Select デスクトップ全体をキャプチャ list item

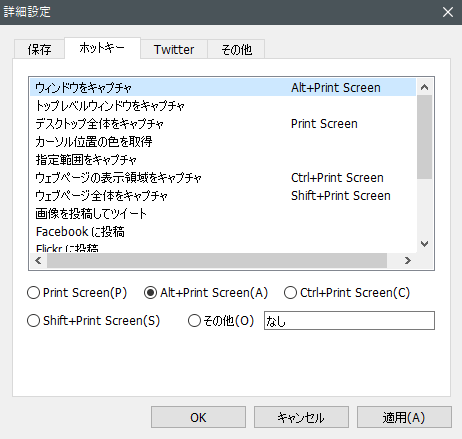pos(223,124)
